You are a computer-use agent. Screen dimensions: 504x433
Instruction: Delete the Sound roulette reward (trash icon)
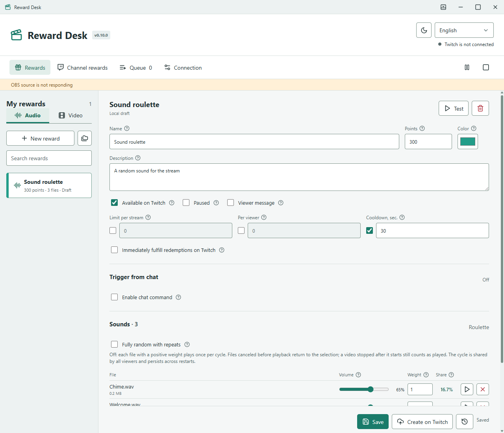pos(480,108)
